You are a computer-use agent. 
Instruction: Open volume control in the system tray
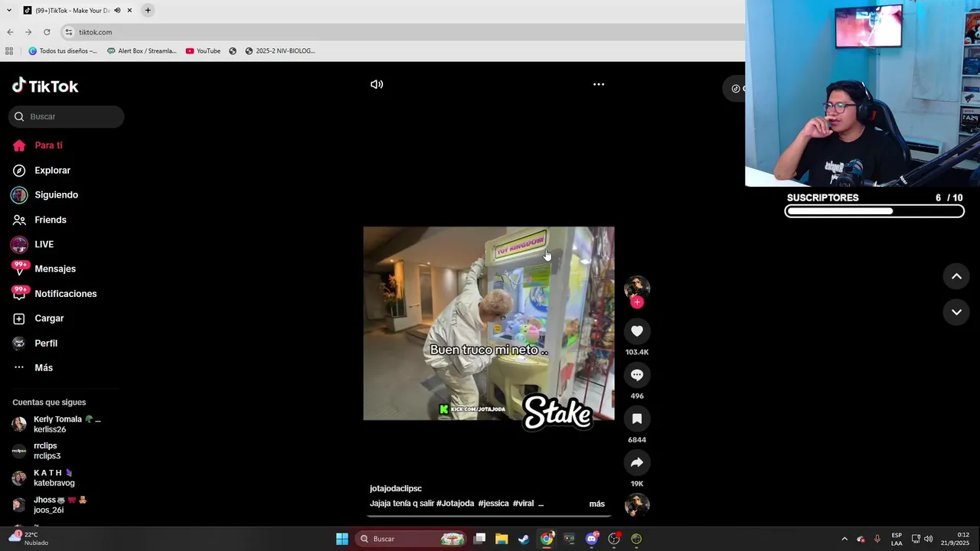pyautogui.click(x=929, y=539)
